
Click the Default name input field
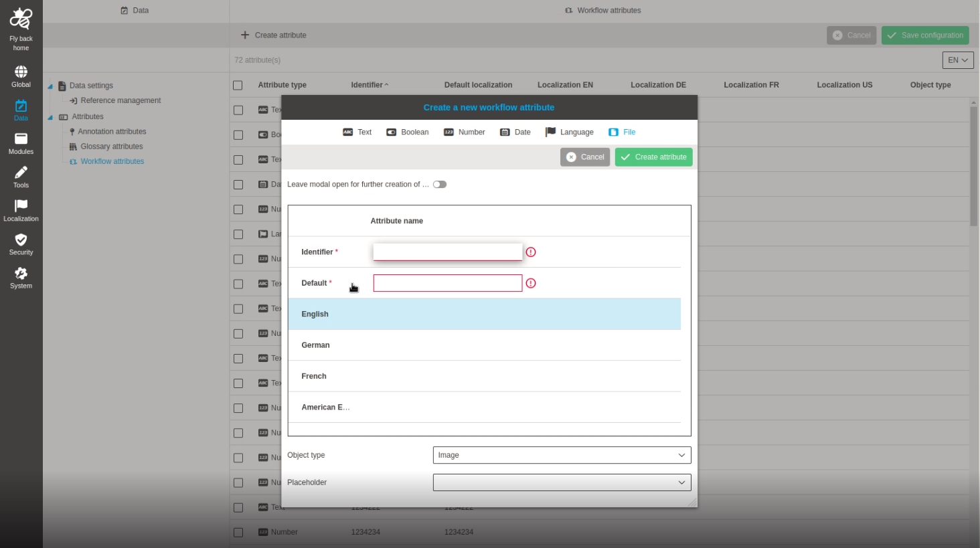(448, 283)
